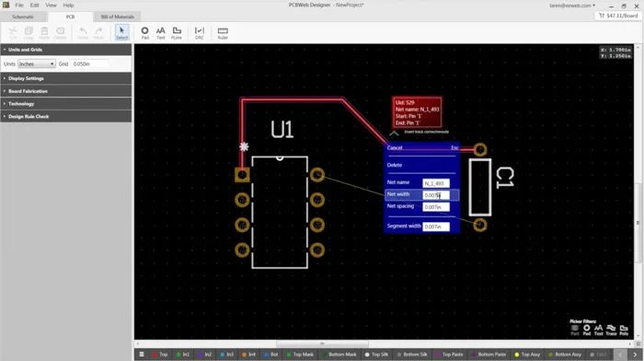Select the Top layer red swatch

[x=155, y=355]
